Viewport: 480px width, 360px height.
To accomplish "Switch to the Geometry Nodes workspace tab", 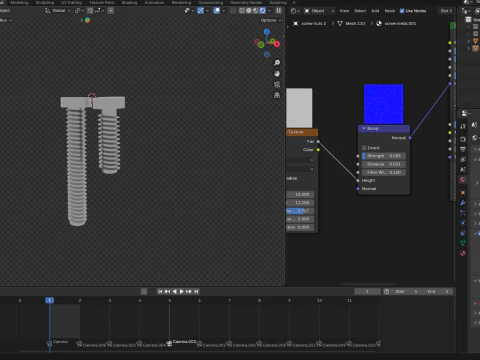I will pos(246,3).
